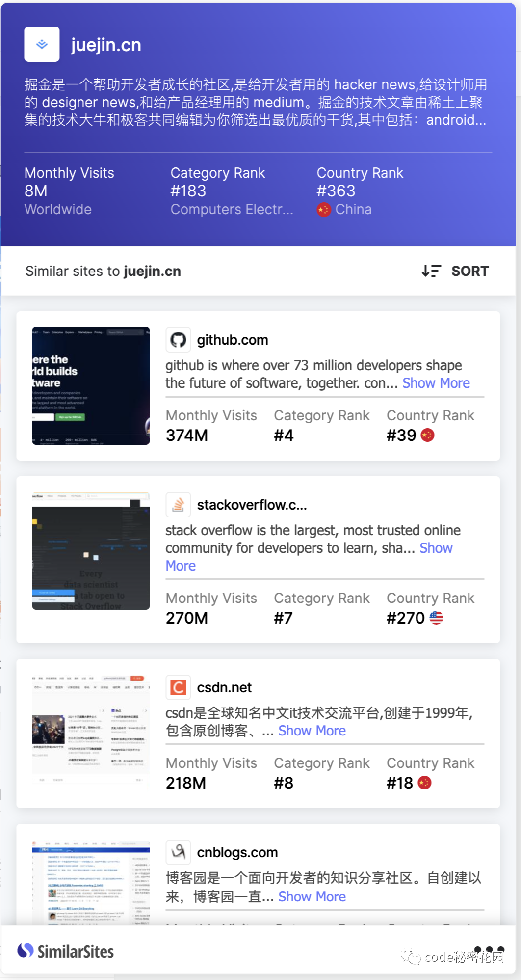Screen dimensions: 521x980
Task: Open the stackoverflow.c... site title
Action: tap(252, 505)
